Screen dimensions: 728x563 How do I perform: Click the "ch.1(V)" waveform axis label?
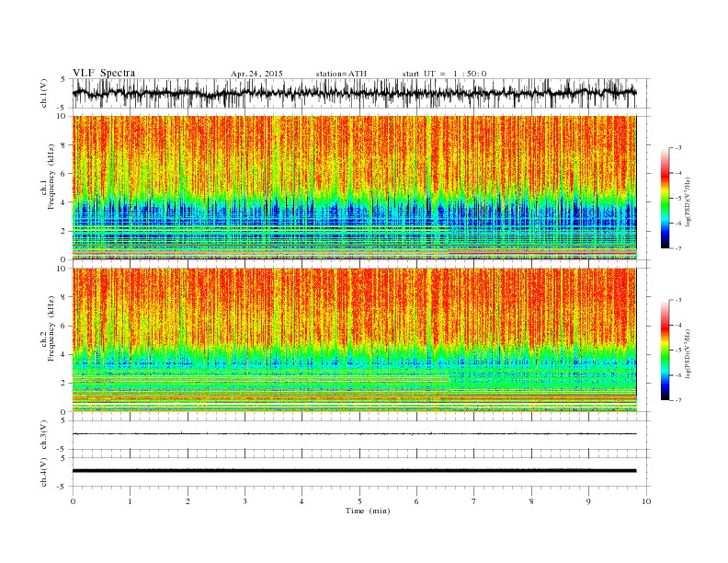44,93
